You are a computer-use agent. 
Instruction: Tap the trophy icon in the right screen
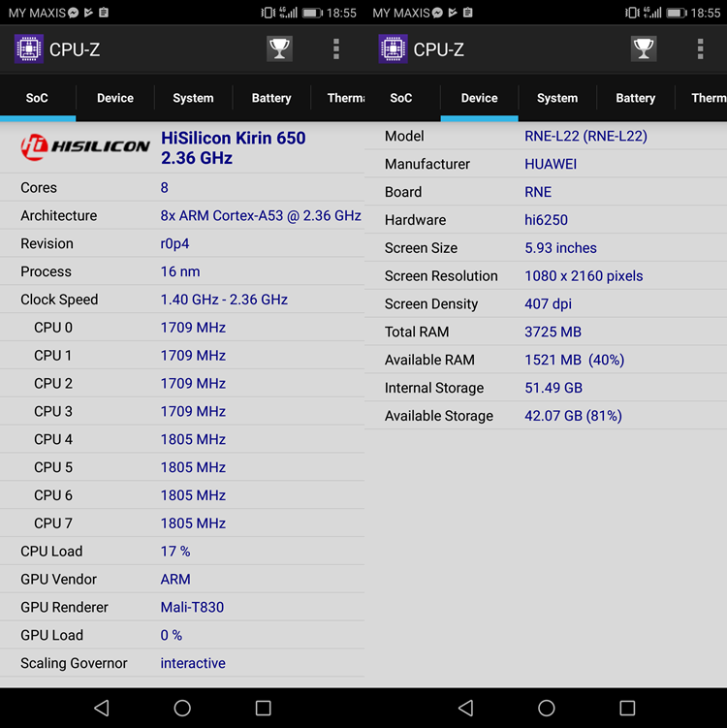point(644,48)
